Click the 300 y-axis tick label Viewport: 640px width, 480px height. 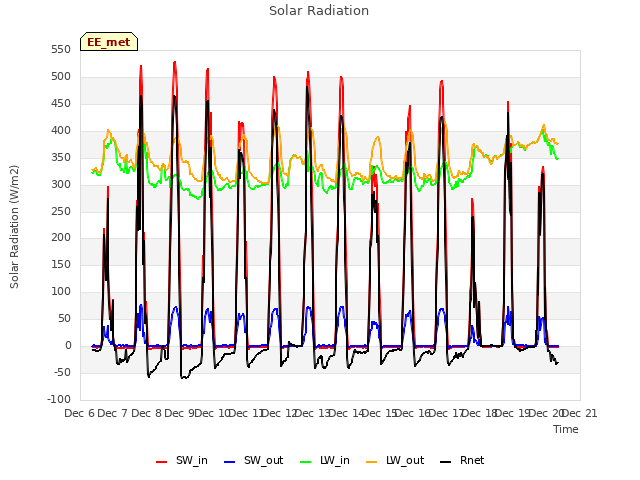pyautogui.click(x=61, y=184)
